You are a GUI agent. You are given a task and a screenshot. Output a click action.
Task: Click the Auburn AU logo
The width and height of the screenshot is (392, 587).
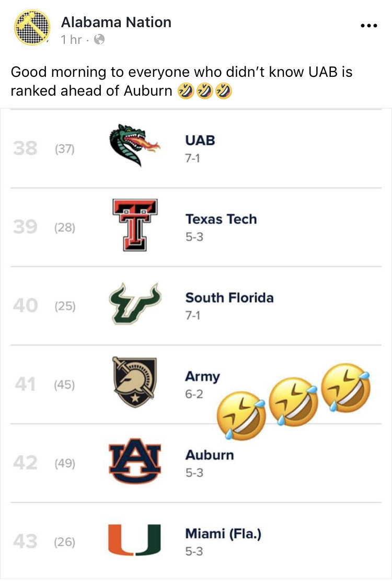point(135,461)
